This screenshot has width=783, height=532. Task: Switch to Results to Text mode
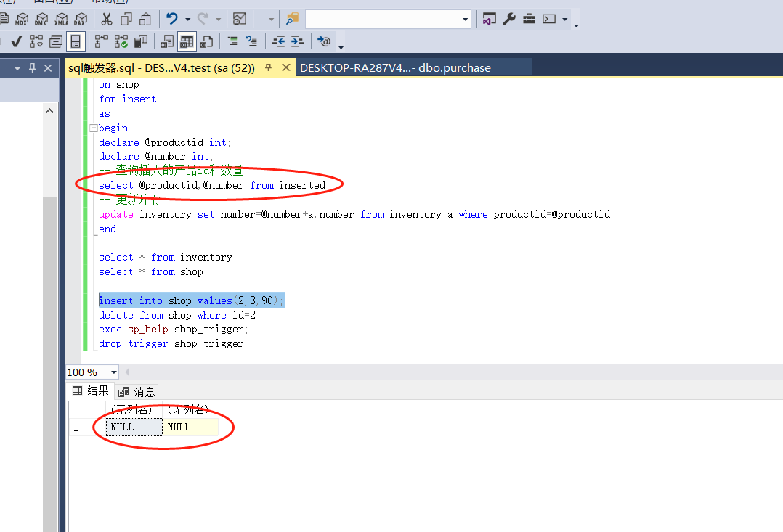point(167,41)
